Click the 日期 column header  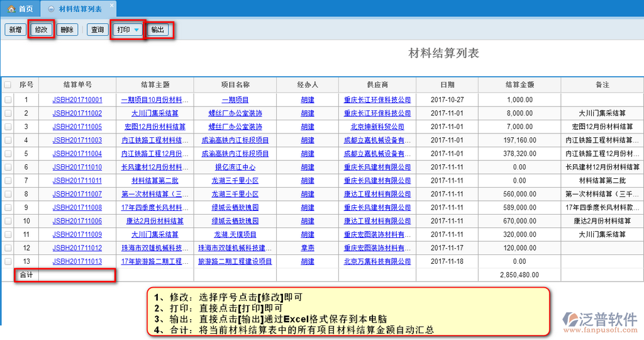447,85
